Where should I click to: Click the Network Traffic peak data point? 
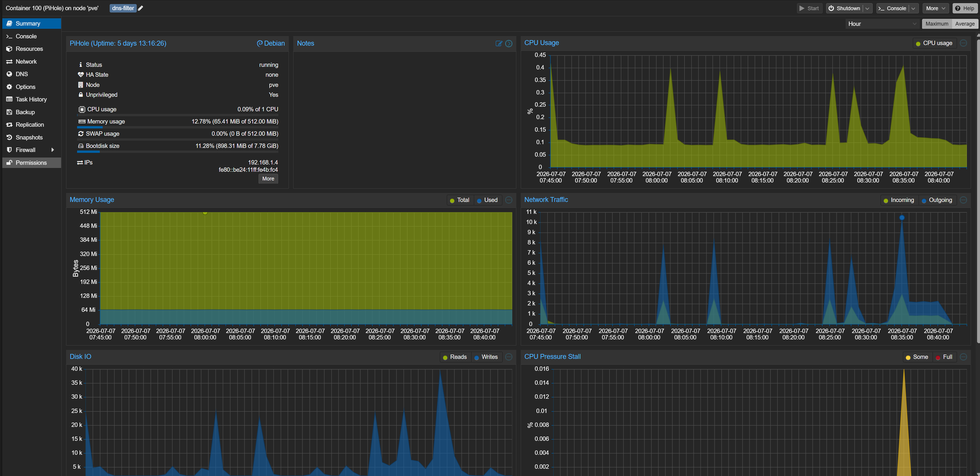pos(902,218)
